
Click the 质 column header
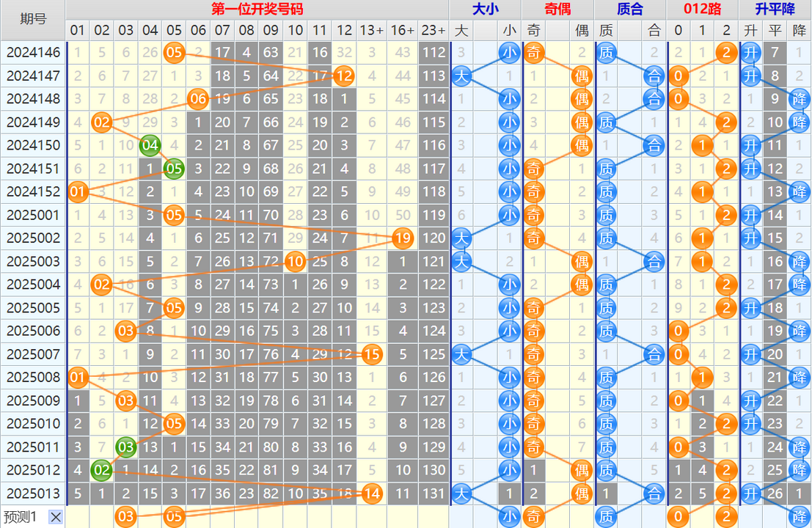click(606, 30)
